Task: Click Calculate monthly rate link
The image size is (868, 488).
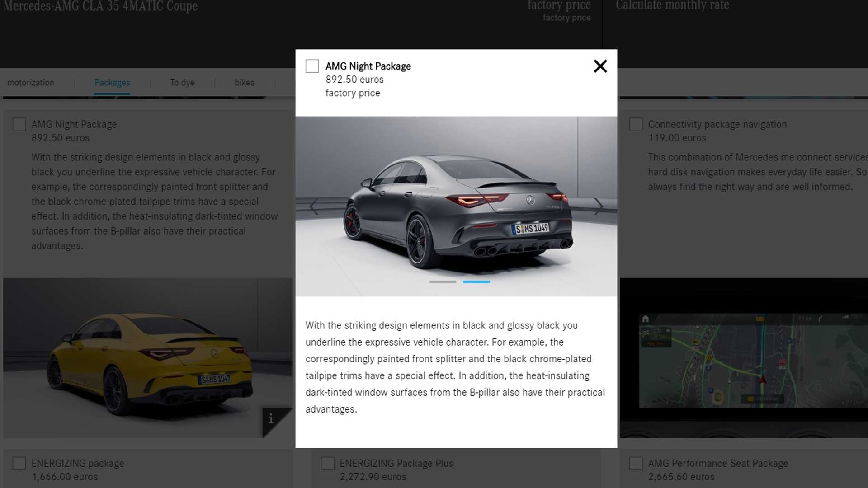Action: (x=672, y=5)
